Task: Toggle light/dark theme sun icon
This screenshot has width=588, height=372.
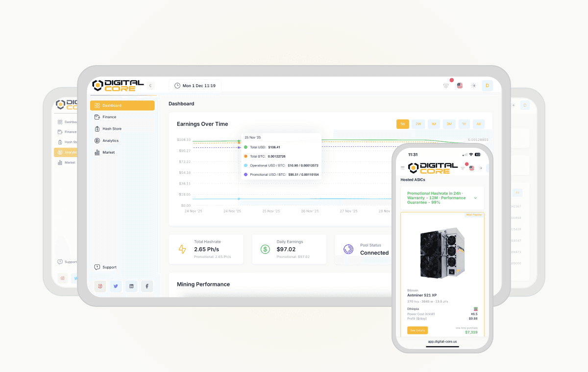Action: [473, 85]
